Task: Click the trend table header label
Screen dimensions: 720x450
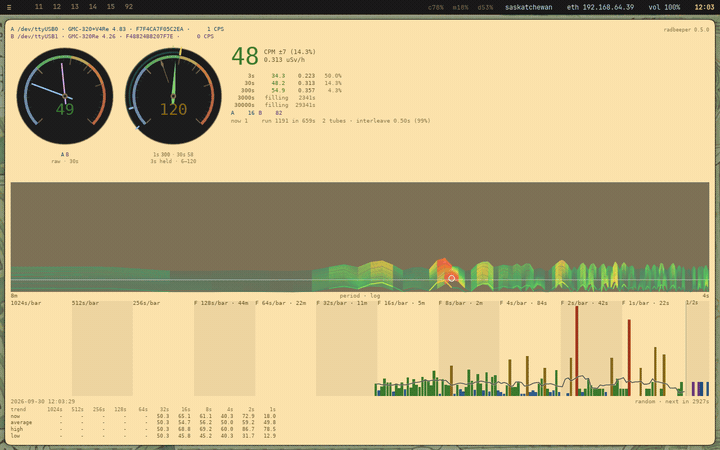Action: (18, 409)
